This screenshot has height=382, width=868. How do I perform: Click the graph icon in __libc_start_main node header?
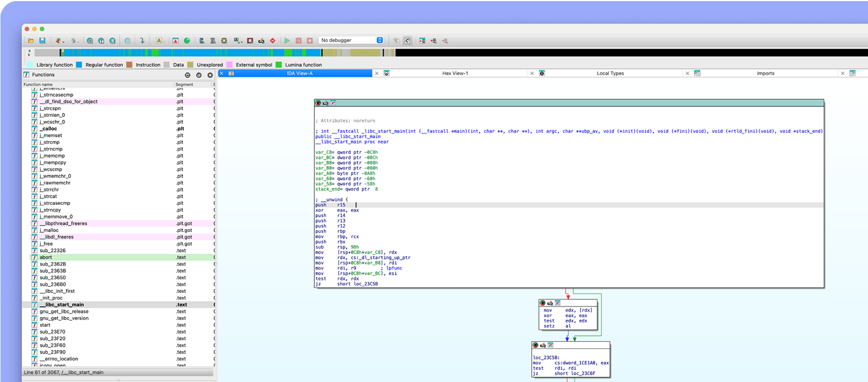pyautogui.click(x=332, y=103)
